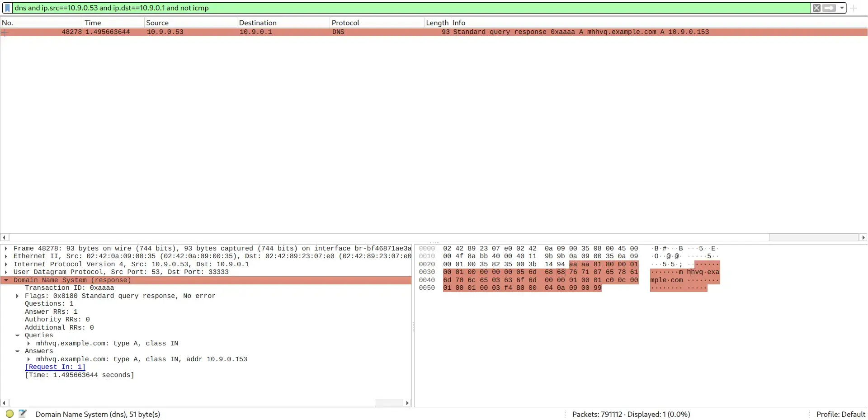Sort by the Destination column header
This screenshot has height=420, width=868.
[283, 23]
